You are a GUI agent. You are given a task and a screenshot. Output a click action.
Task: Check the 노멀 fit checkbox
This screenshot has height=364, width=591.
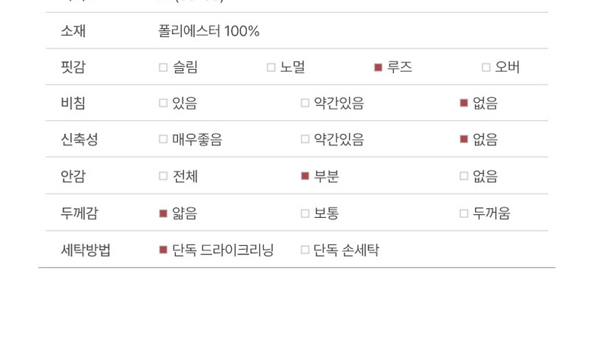[270, 67]
